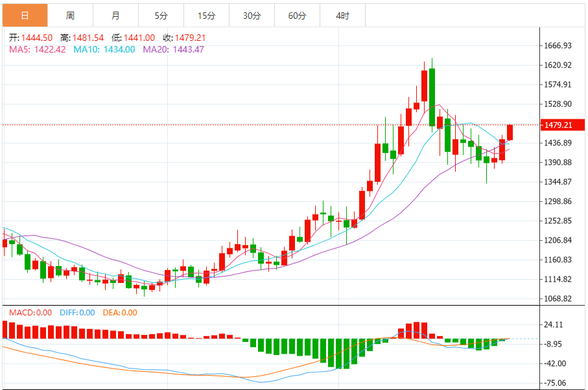The height and width of the screenshot is (390, 588).
Task: Click the 1390.88 price axis label
Action: [x=558, y=162]
